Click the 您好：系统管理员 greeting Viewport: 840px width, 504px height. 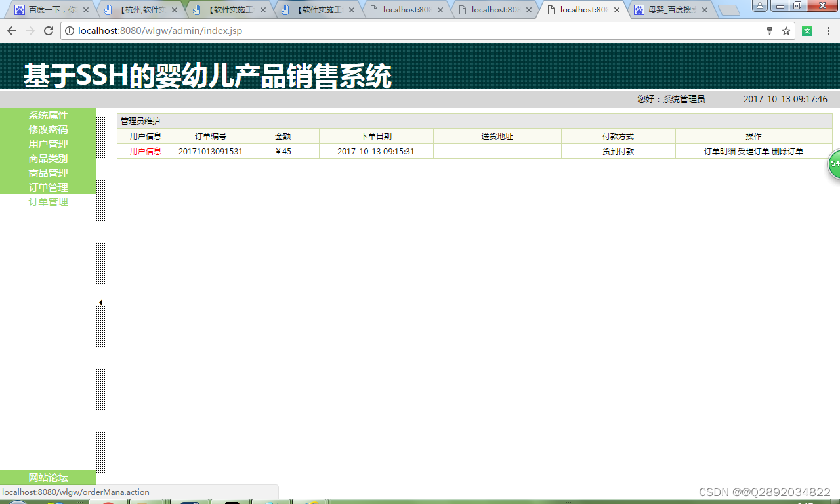(x=671, y=99)
